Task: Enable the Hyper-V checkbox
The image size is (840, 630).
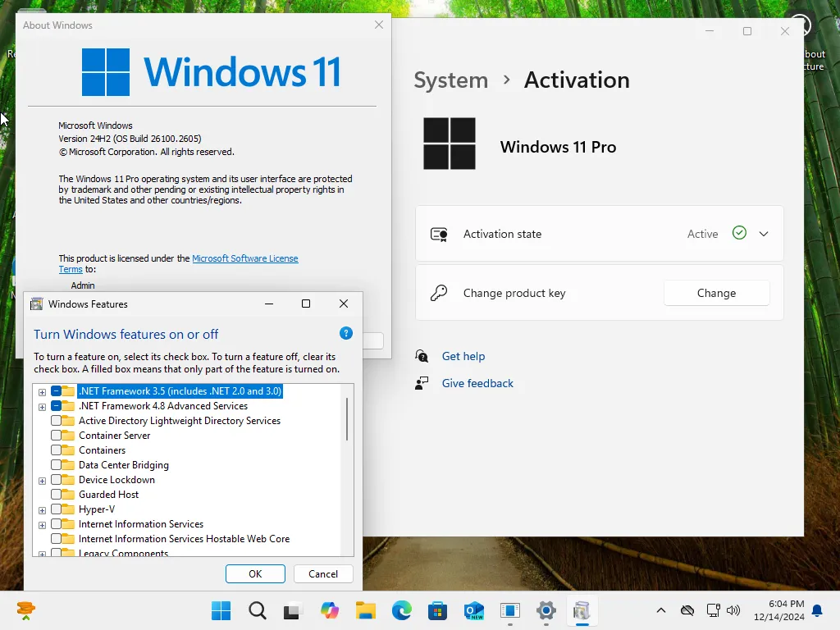Action: (56, 509)
